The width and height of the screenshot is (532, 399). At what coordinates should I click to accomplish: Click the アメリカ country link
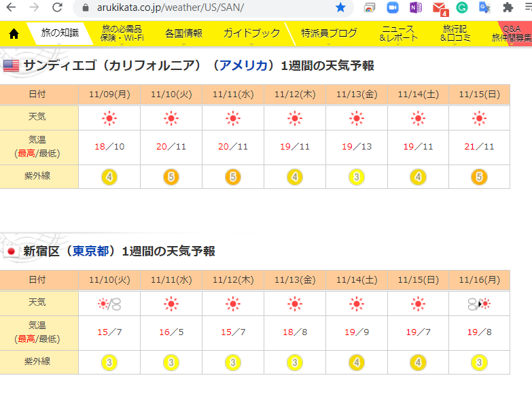(243, 65)
